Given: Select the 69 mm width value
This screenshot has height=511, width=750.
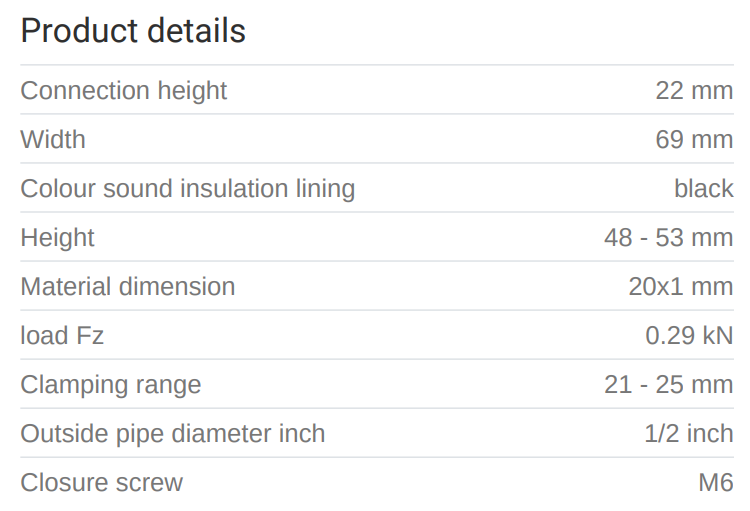Looking at the screenshot, I should click(x=694, y=139).
